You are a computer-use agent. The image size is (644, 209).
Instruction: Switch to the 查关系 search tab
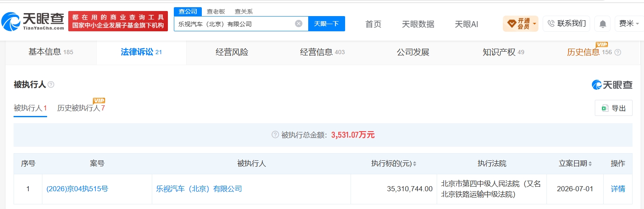pyautogui.click(x=244, y=11)
